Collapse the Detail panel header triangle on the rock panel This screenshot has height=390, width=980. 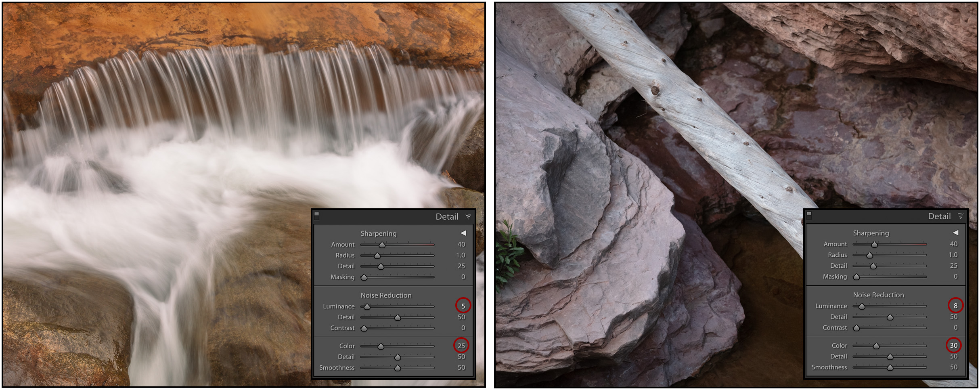961,216
